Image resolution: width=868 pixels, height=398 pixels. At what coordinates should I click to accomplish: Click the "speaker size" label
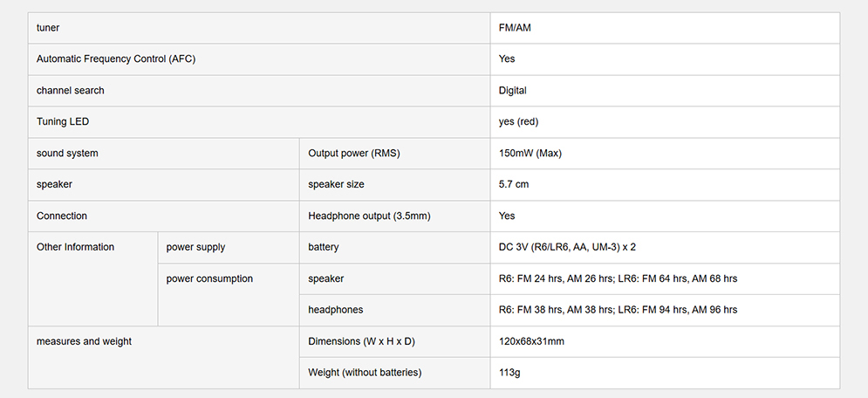click(336, 185)
